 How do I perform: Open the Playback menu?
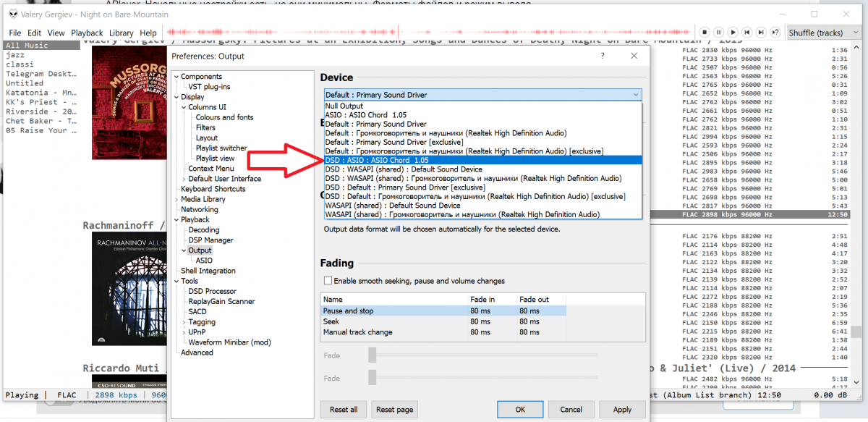pyautogui.click(x=87, y=33)
